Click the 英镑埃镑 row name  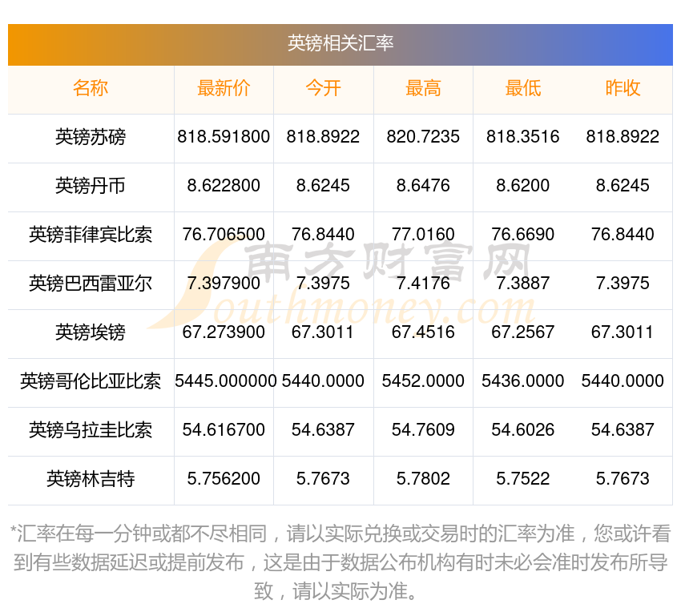pos(91,332)
